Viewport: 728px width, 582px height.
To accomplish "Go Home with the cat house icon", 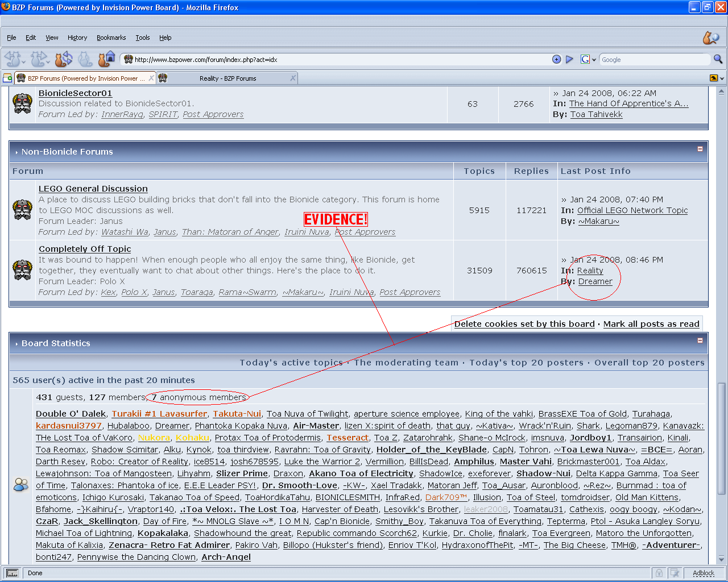I will click(107, 59).
